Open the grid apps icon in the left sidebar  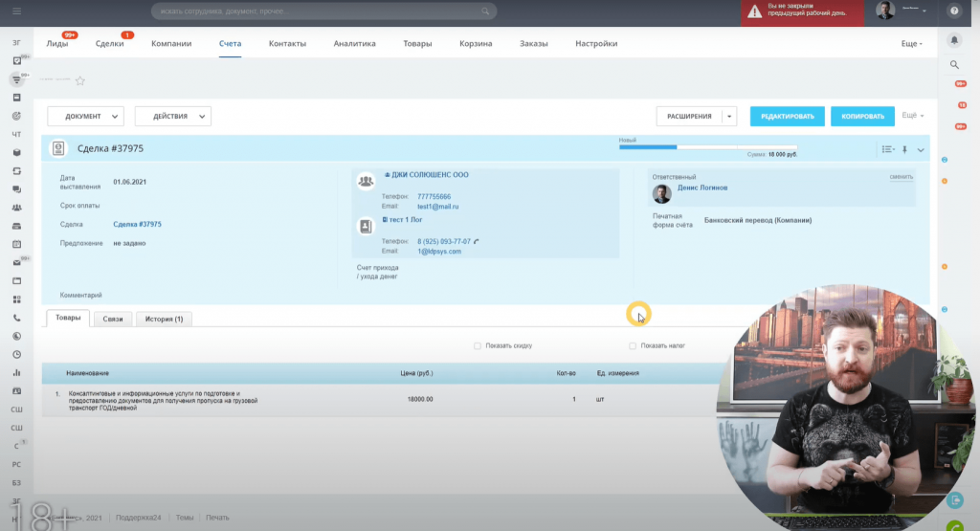[17, 299]
